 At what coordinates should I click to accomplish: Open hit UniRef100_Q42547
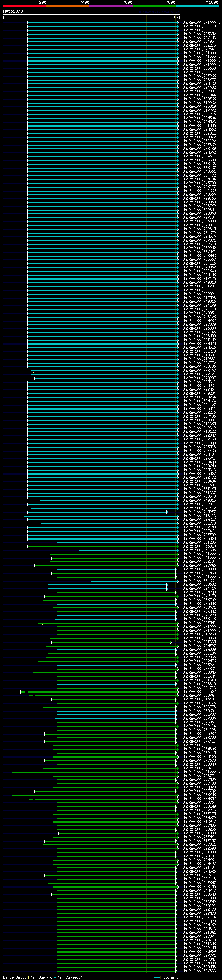(199, 49)
